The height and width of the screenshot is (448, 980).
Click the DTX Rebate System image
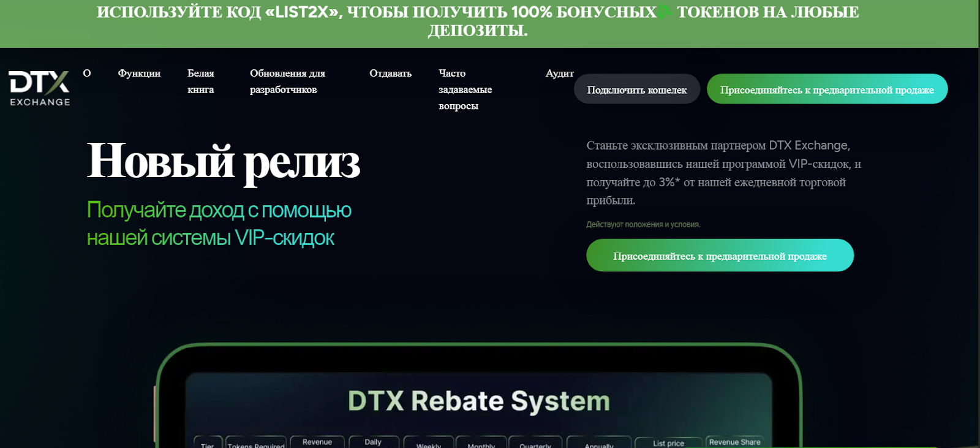(x=478, y=396)
